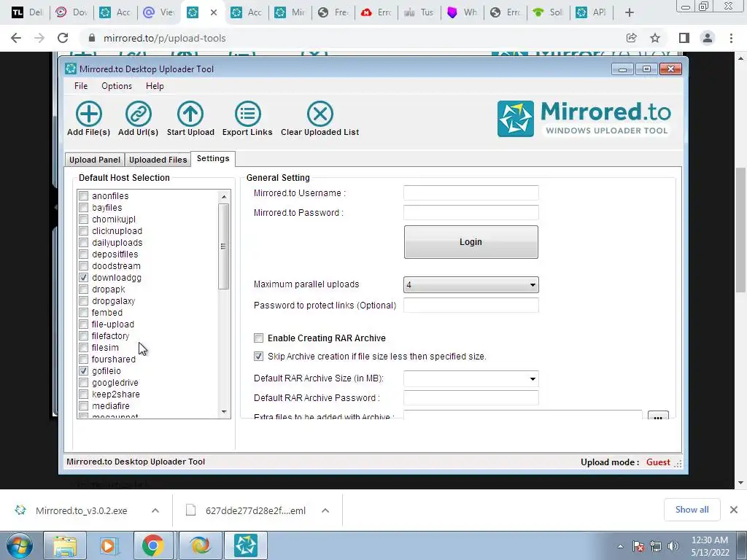This screenshot has height=560, width=747.
Task: Click the volume icon in the system tray
Action: click(673, 546)
